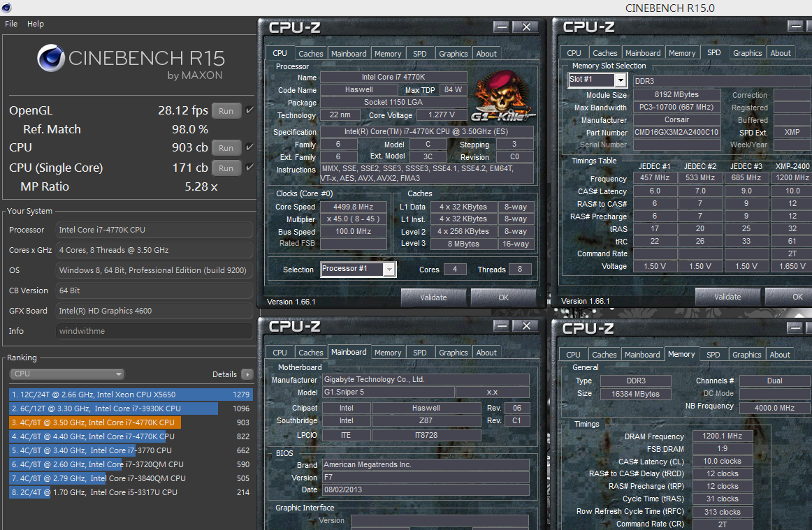Image resolution: width=812 pixels, height=530 pixels.
Task: Run the OpenGL benchmark
Action: tap(226, 110)
